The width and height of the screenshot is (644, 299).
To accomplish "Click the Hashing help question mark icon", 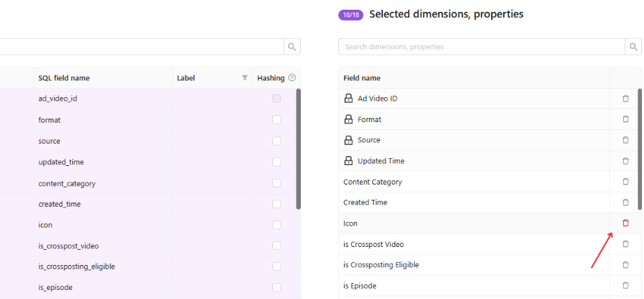I will [292, 78].
